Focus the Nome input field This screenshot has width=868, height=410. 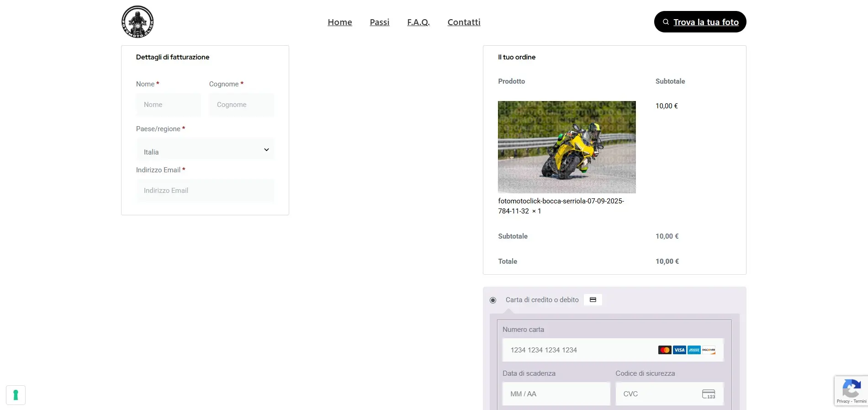point(169,105)
